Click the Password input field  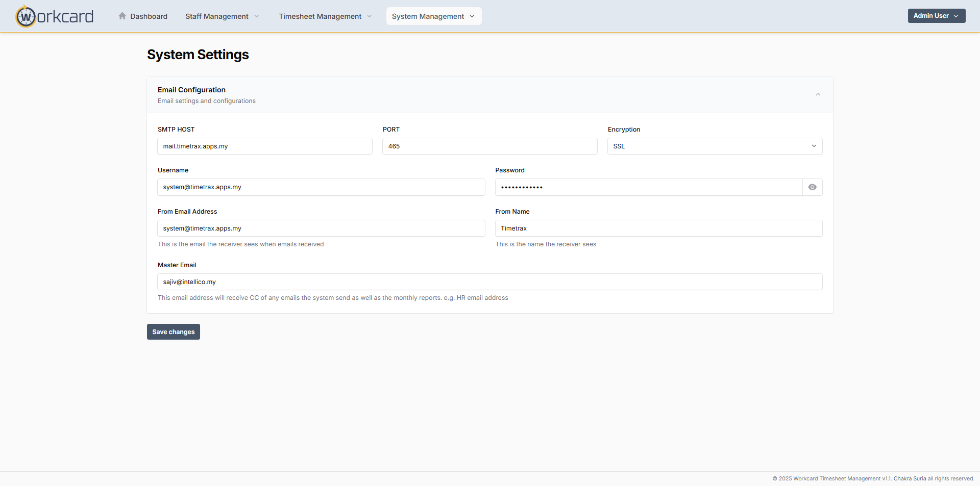point(648,187)
